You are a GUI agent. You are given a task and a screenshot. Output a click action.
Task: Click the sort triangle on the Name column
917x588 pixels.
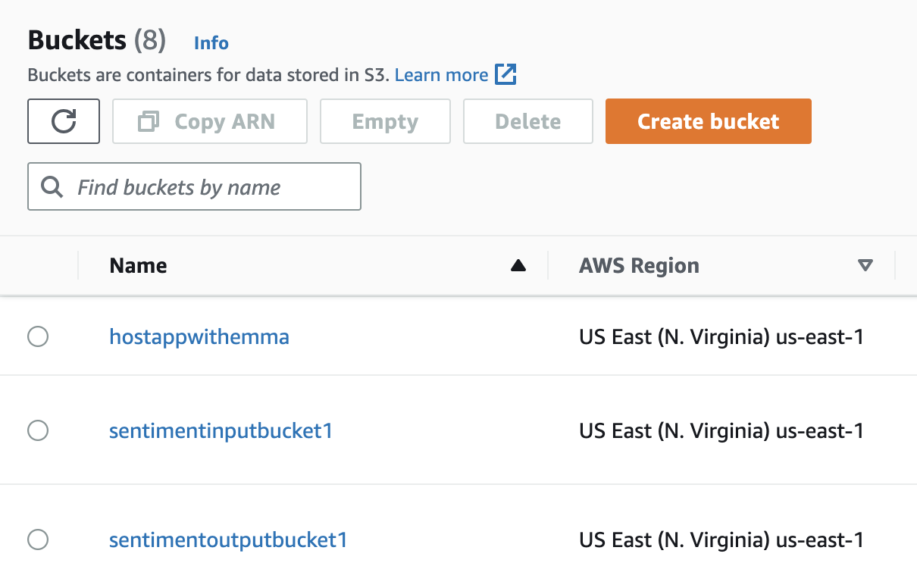pos(518,265)
